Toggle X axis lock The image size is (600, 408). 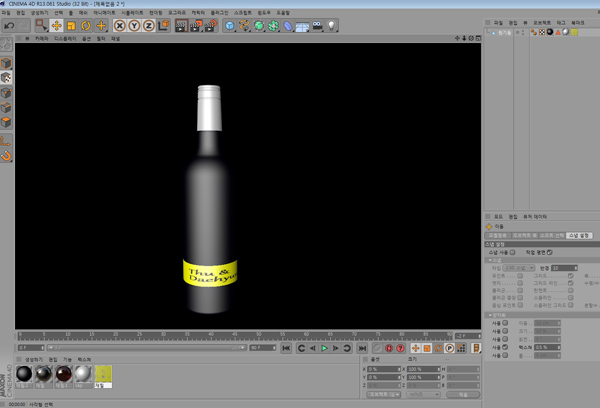[x=120, y=26]
